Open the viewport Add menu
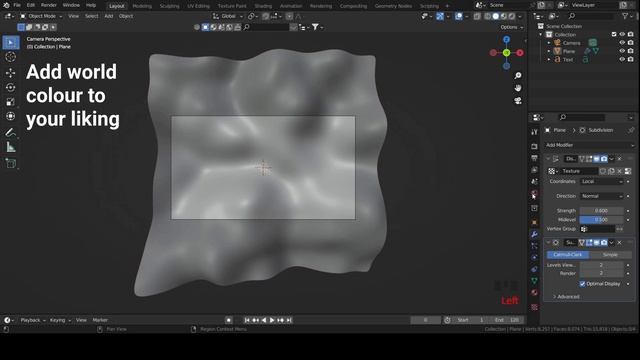Screen dimensions: 640x360 point(109,16)
